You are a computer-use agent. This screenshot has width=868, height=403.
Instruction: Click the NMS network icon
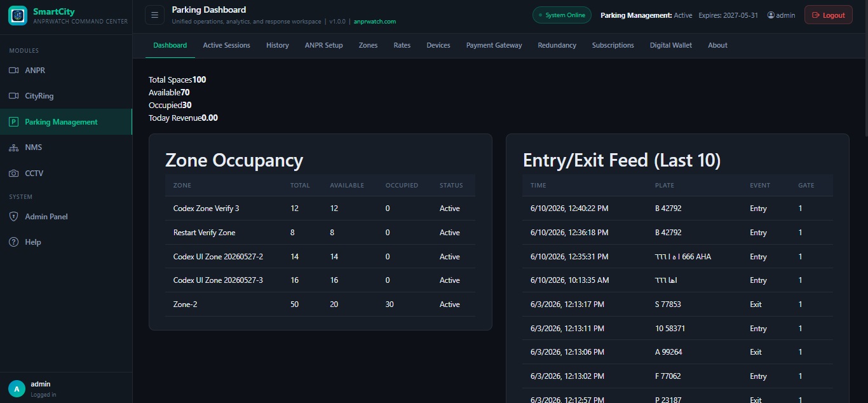[x=13, y=147]
